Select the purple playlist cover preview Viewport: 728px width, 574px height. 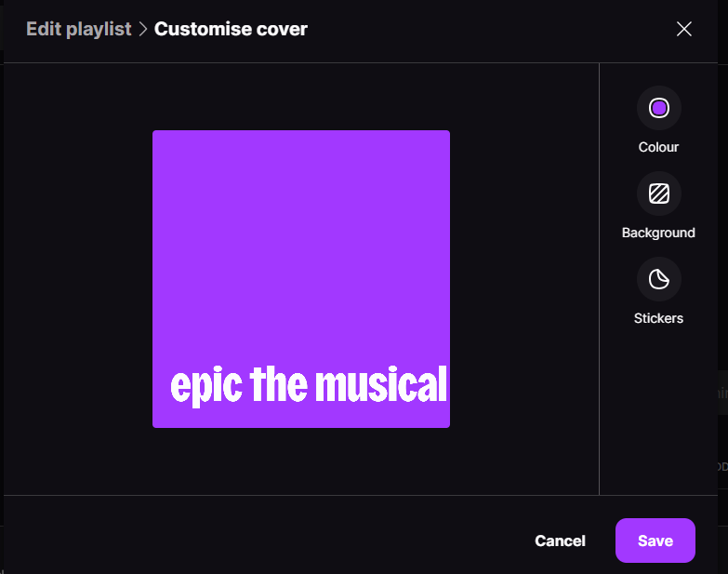(x=301, y=279)
